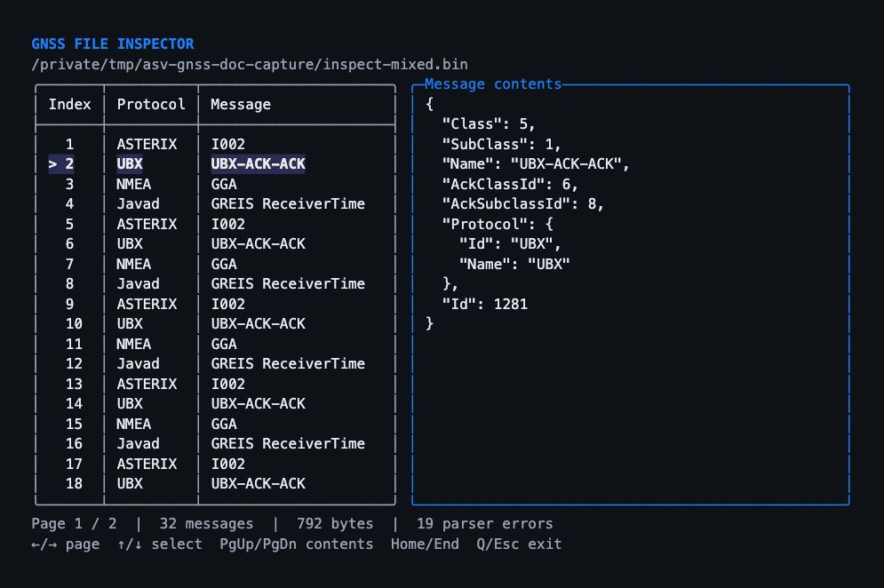This screenshot has height=588, width=884.
Task: Click the "AckClassId" line in JSON contents
Action: (x=510, y=185)
